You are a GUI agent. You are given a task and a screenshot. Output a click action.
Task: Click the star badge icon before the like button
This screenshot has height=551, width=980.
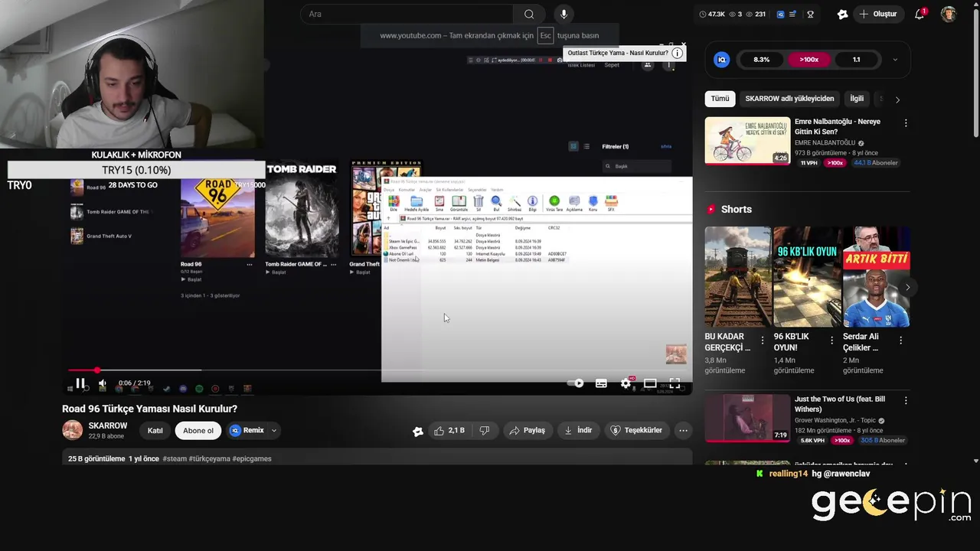pos(418,431)
